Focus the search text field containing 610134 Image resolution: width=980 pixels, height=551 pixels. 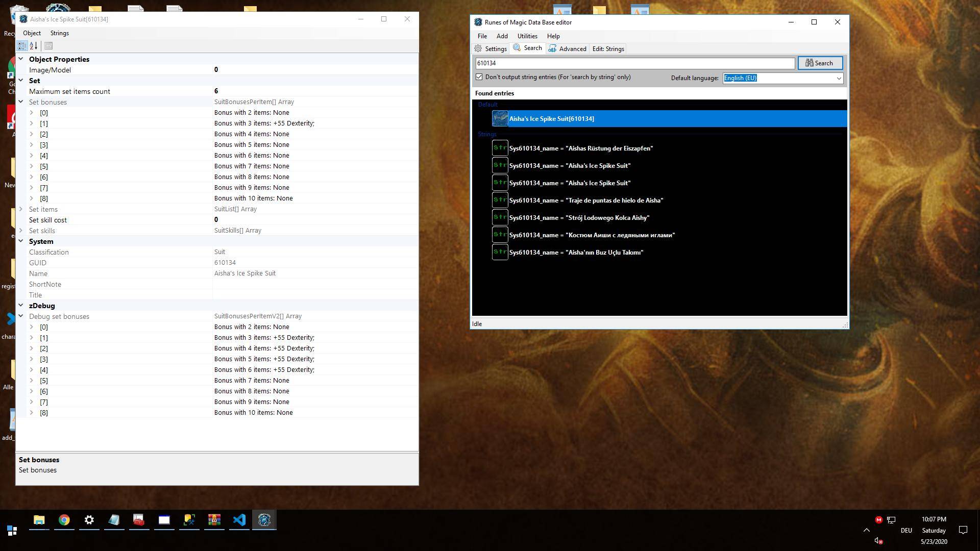coord(635,63)
